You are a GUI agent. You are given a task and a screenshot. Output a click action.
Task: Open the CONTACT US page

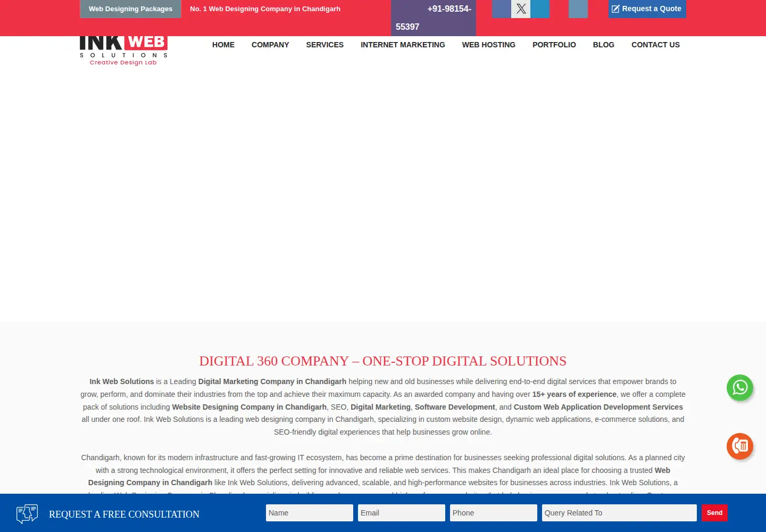(x=655, y=45)
